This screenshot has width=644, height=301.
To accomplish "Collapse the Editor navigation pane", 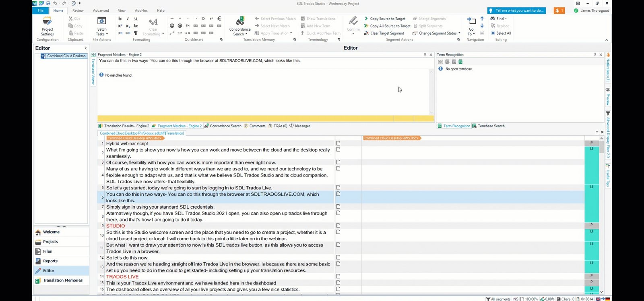I will click(x=86, y=48).
